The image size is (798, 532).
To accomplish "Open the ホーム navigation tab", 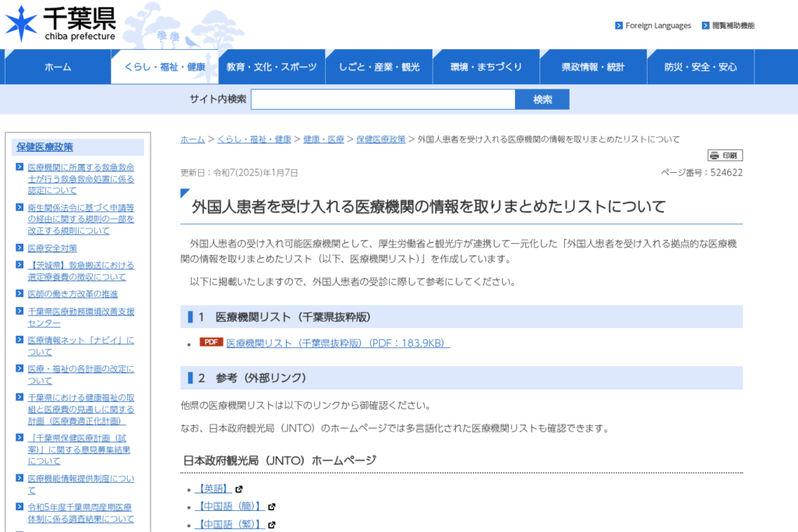I will coord(58,67).
